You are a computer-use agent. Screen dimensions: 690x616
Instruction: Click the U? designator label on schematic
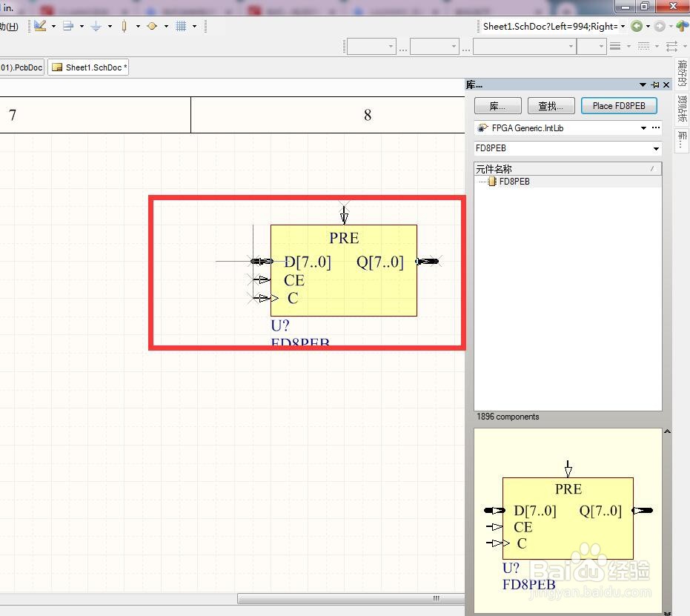280,325
